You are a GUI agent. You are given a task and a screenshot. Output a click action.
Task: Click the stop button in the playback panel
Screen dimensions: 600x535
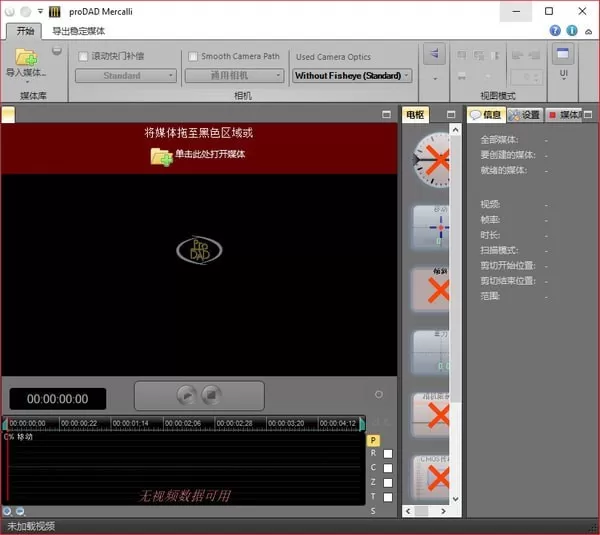click(x=211, y=395)
